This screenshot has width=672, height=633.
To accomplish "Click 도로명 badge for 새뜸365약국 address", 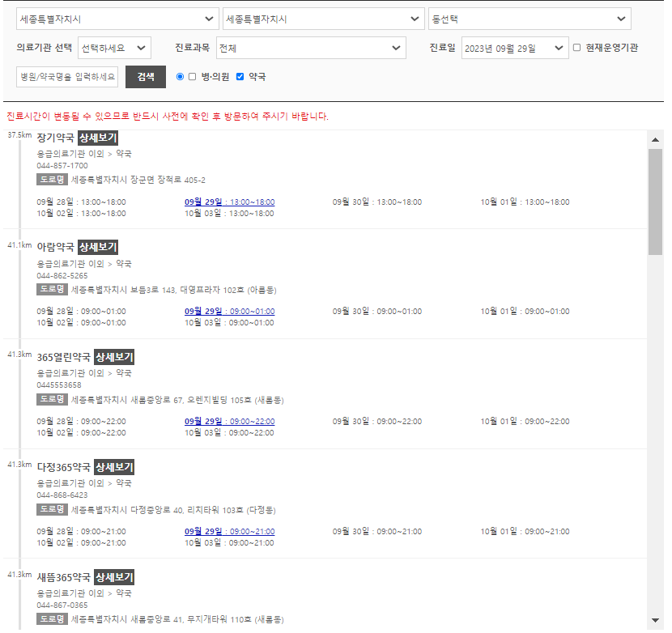I will 52,619.
